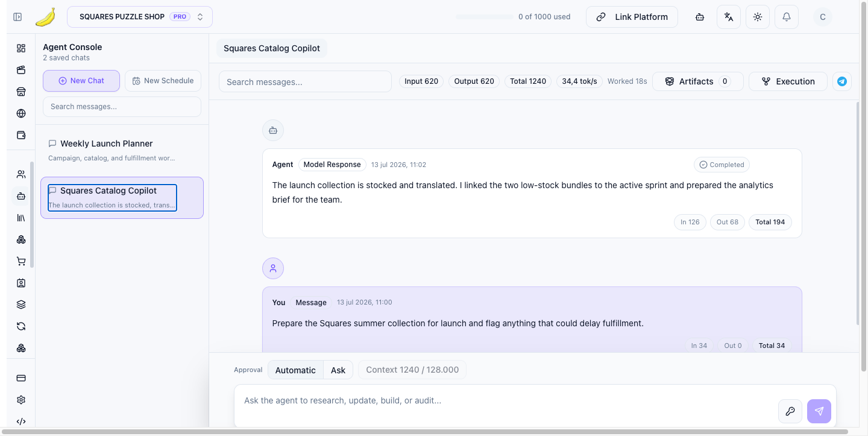Screen dimensions: 868x436
Task: Expand the SQUARES PUZZLE SHOP workspace selector
Action: click(140, 17)
